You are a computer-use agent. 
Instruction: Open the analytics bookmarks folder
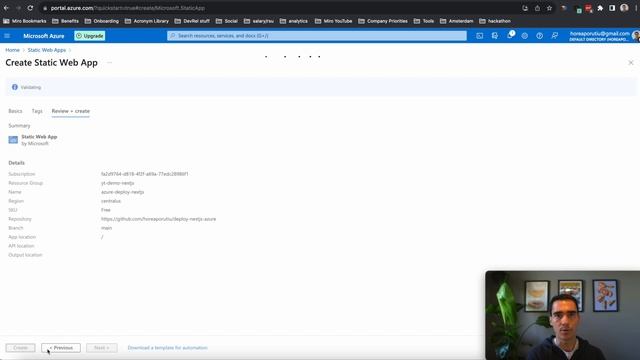pyautogui.click(x=294, y=21)
